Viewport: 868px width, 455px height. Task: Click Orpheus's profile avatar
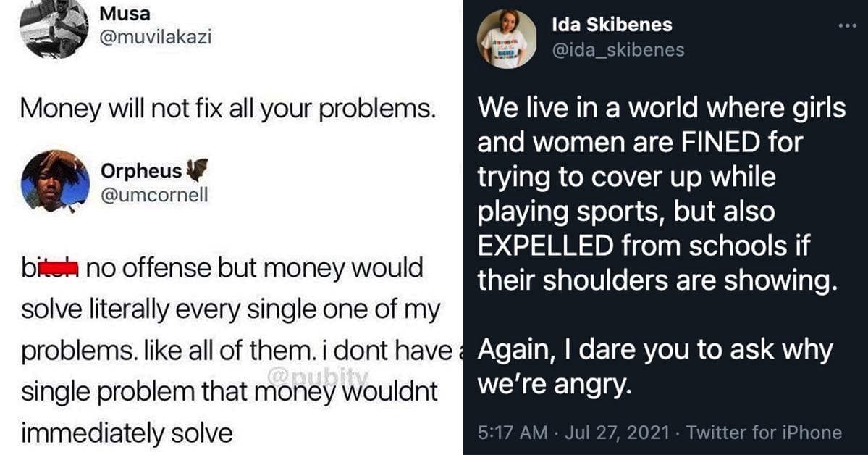pos(56,181)
